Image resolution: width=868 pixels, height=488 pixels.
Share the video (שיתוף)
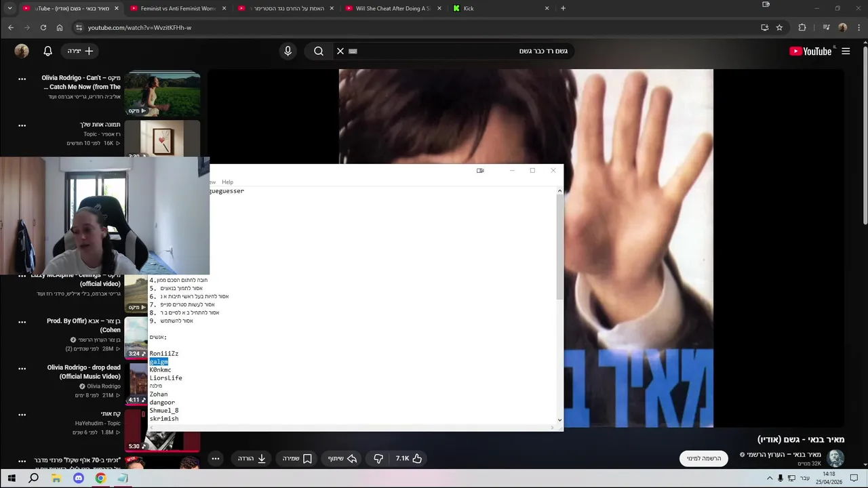point(342,458)
